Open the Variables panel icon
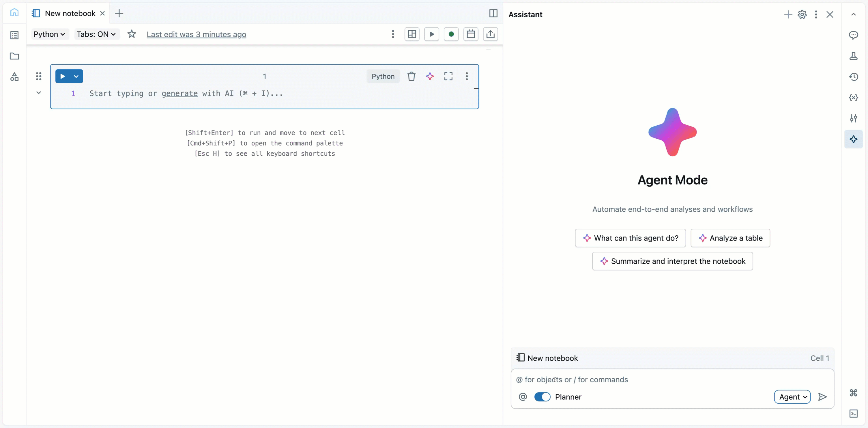 click(x=854, y=98)
